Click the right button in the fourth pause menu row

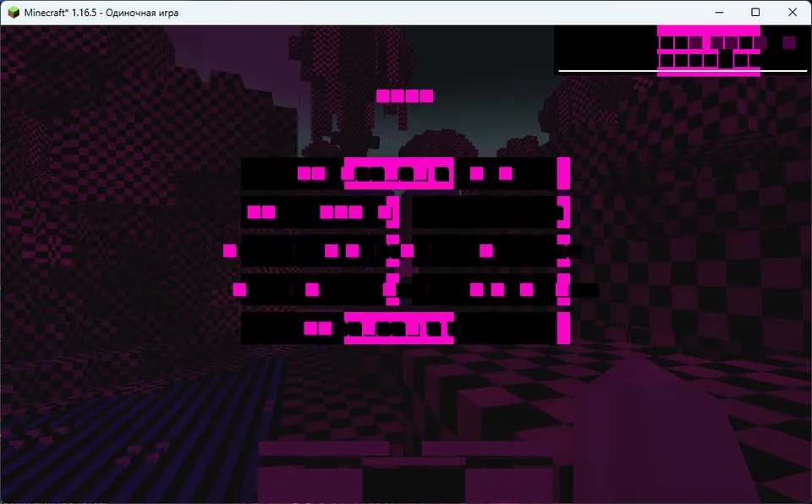(x=491, y=289)
